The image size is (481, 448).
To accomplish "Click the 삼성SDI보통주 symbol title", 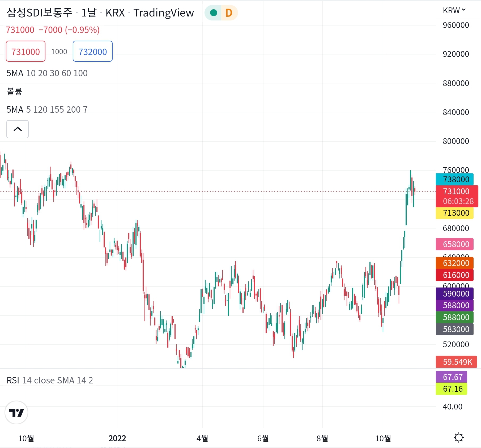I will [39, 13].
